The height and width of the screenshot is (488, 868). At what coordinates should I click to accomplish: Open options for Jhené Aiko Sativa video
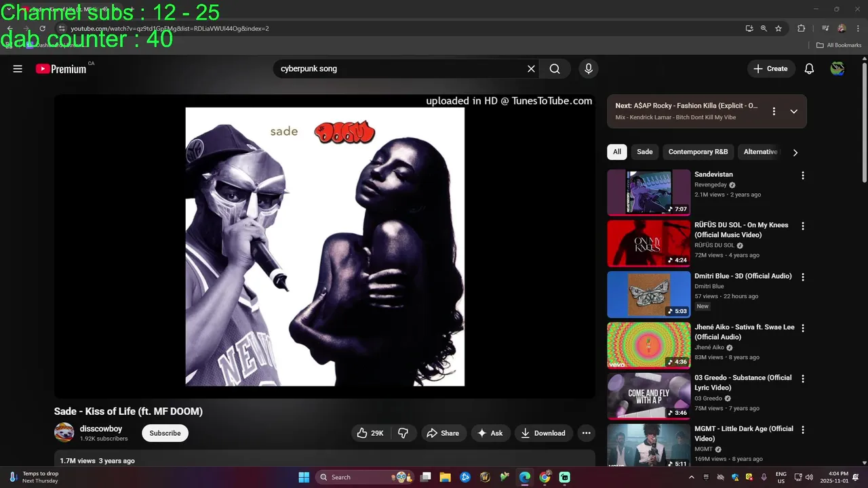pos(803,328)
